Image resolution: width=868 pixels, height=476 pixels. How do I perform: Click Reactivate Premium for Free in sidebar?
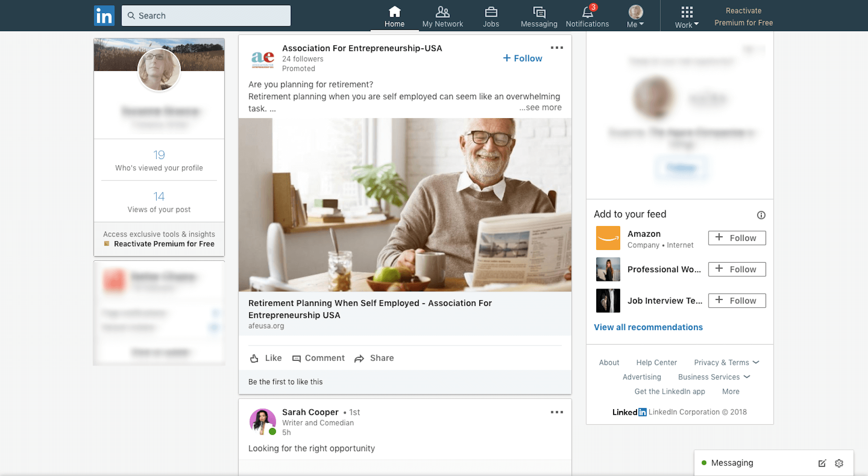[x=164, y=244]
